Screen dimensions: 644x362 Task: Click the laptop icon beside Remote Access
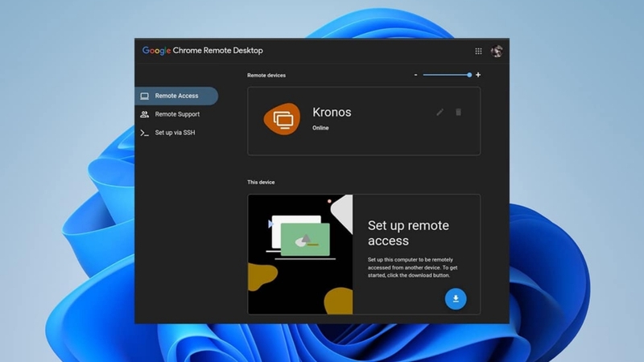click(x=145, y=96)
